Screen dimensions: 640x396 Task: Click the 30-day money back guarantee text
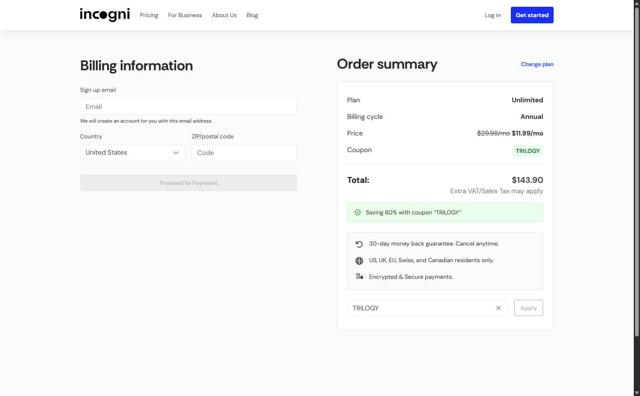[434, 244]
